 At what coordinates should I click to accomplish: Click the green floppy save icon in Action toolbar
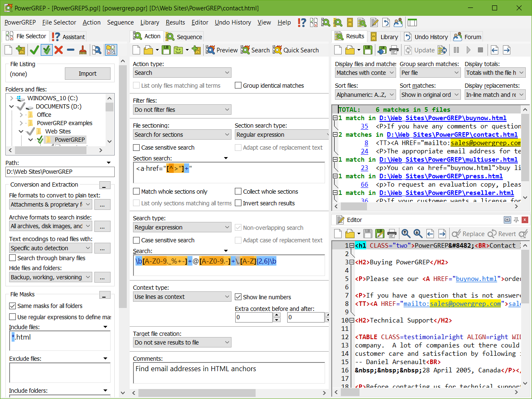(166, 50)
